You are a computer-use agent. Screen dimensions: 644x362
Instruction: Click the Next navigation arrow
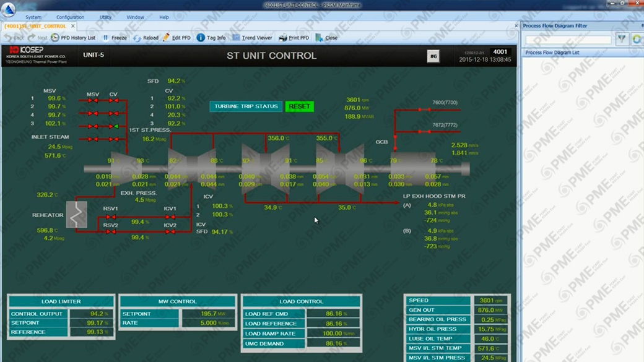click(x=37, y=37)
